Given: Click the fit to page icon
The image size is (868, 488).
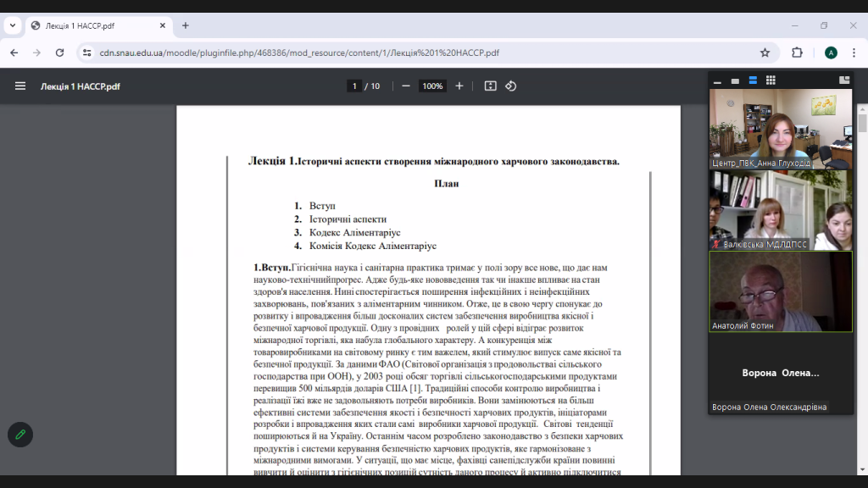Looking at the screenshot, I should (x=490, y=86).
